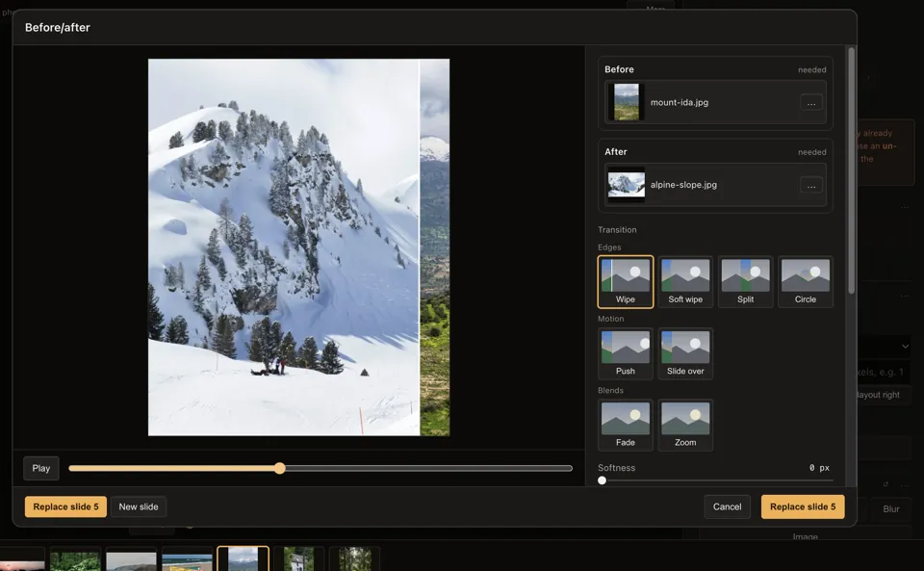Click the mount-ida.jpg before thumbnail
The image size is (924, 571).
(626, 102)
